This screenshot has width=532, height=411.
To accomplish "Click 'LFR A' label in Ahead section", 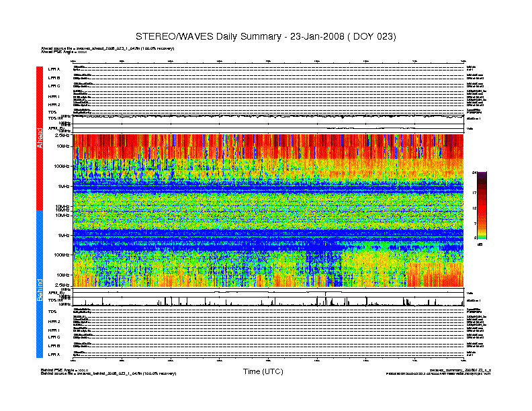I will [x=54, y=69].
